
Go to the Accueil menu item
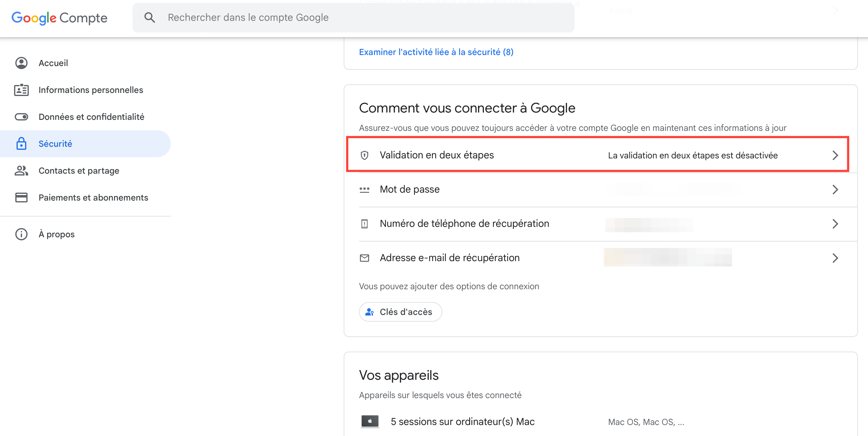click(x=53, y=63)
